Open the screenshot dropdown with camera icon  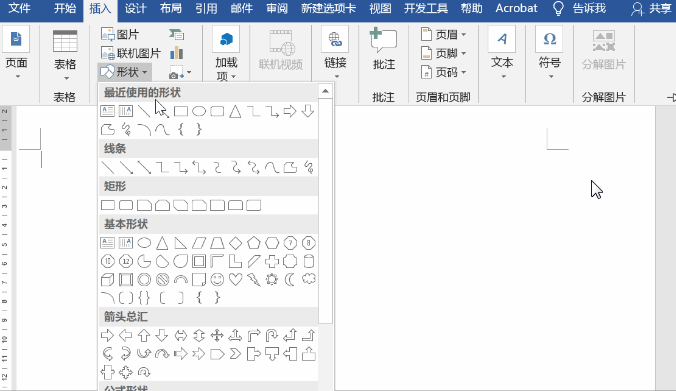180,72
